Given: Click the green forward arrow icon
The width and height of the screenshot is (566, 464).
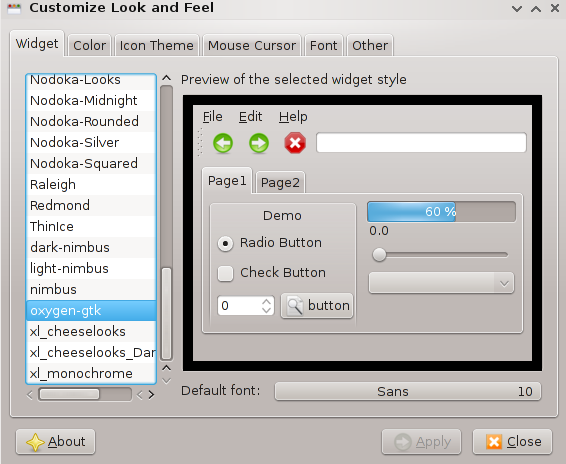Looking at the screenshot, I should point(259,143).
